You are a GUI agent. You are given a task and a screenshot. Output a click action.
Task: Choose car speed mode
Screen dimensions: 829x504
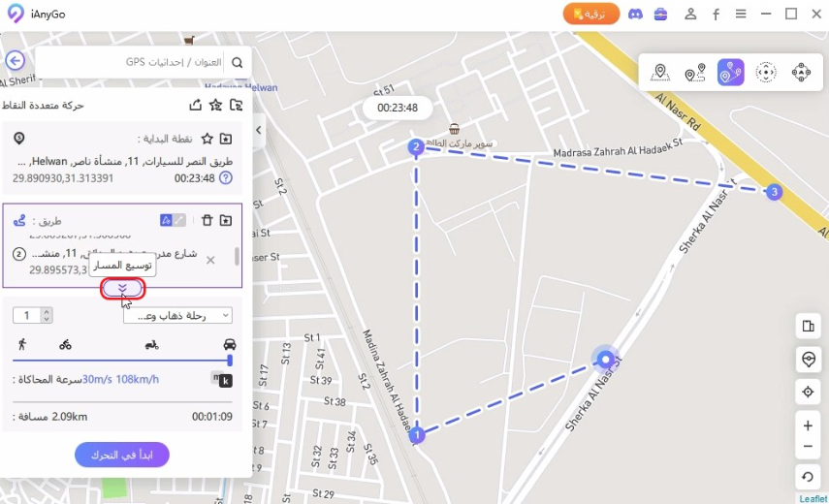tap(230, 344)
